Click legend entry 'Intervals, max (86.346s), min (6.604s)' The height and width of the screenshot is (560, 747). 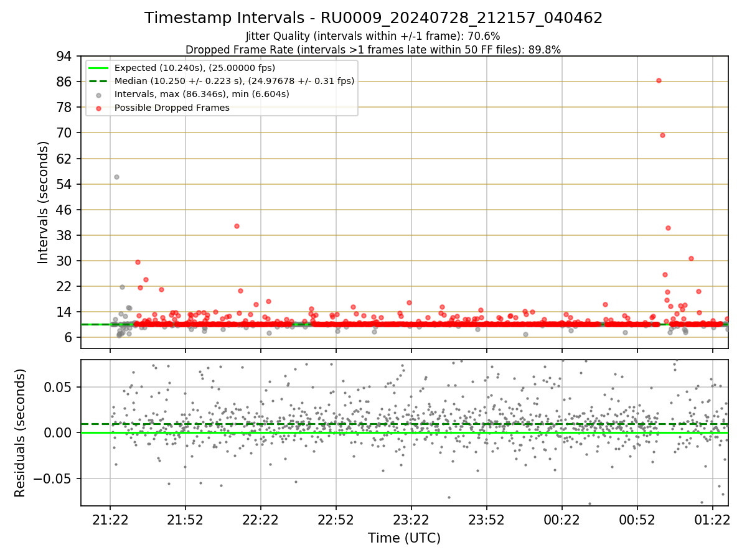coord(202,94)
